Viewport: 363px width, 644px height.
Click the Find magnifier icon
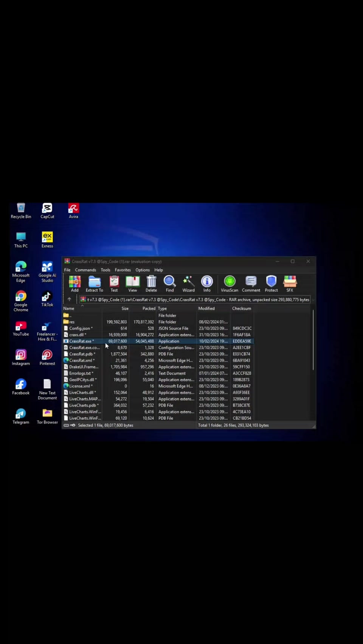[x=170, y=284]
